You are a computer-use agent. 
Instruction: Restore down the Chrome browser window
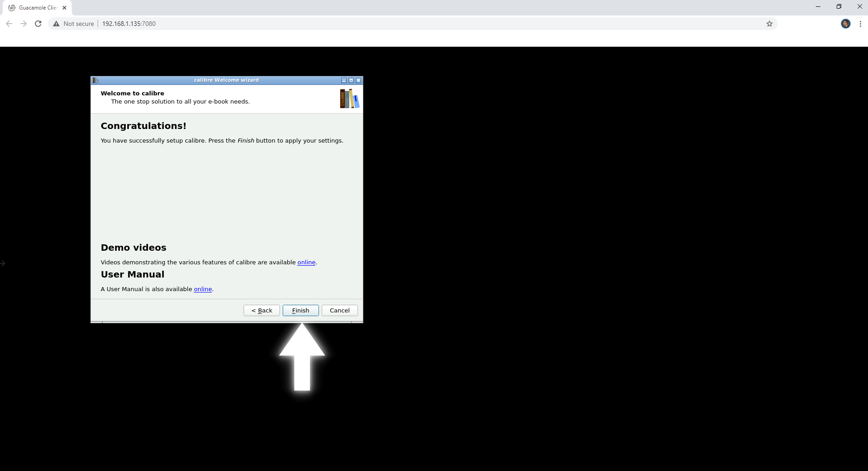[839, 7]
